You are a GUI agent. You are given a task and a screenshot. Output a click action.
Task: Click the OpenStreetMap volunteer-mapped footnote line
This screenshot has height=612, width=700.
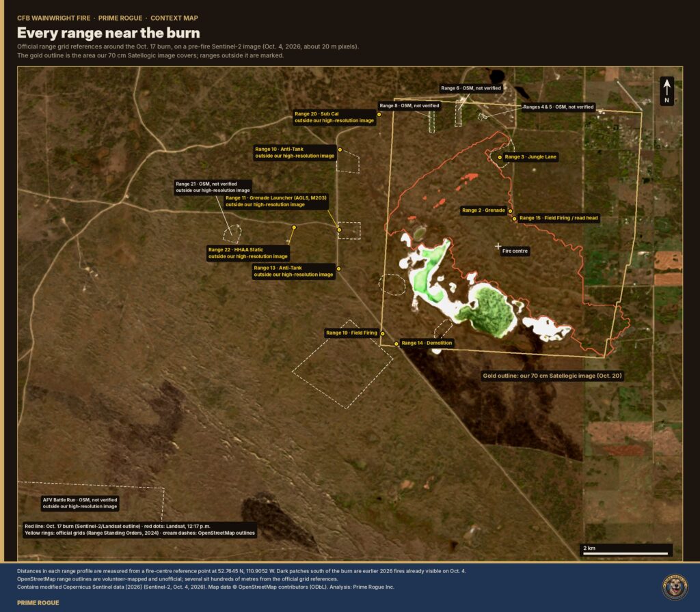coord(177,579)
